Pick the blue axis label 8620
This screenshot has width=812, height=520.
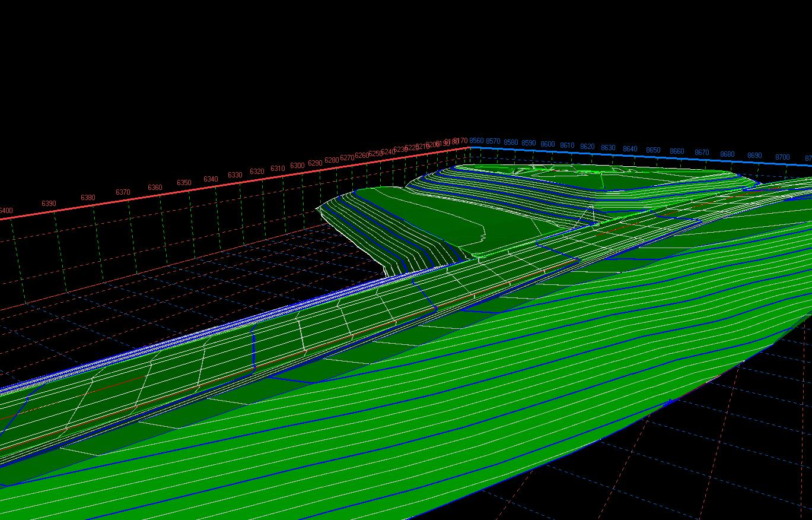pyautogui.click(x=587, y=147)
